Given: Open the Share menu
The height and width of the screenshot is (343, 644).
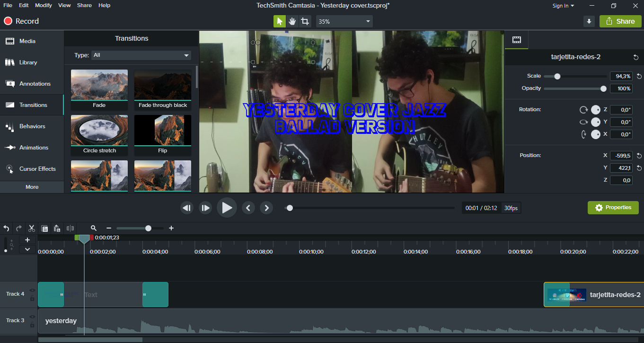Looking at the screenshot, I should [84, 5].
